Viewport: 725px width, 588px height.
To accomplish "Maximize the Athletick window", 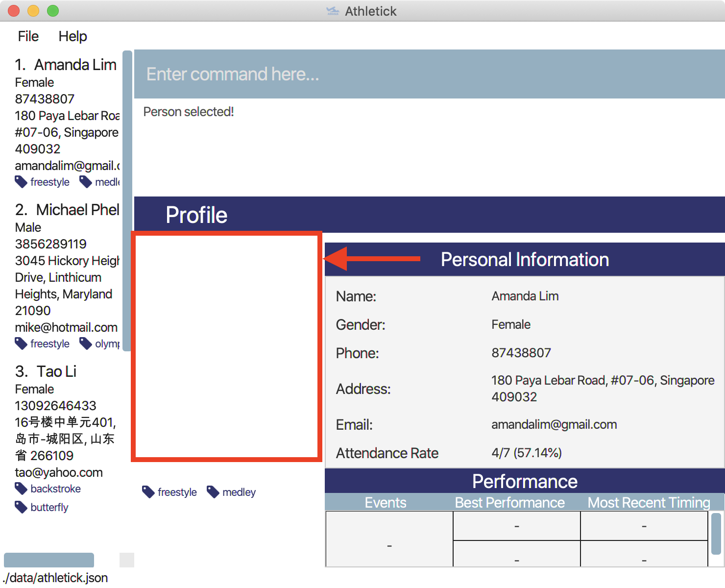I will (53, 11).
